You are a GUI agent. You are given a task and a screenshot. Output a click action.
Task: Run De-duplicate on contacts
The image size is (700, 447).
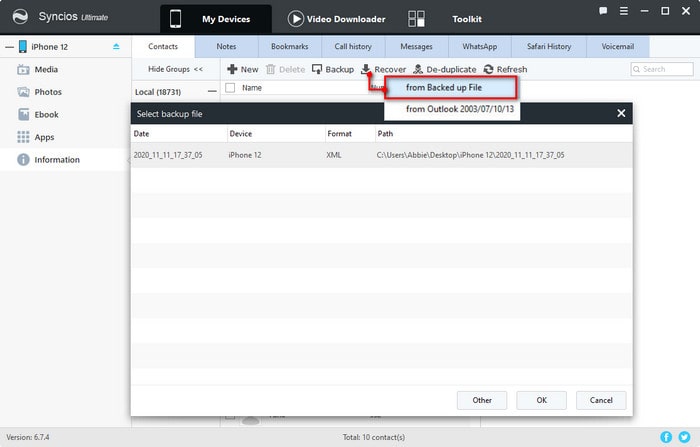point(445,69)
